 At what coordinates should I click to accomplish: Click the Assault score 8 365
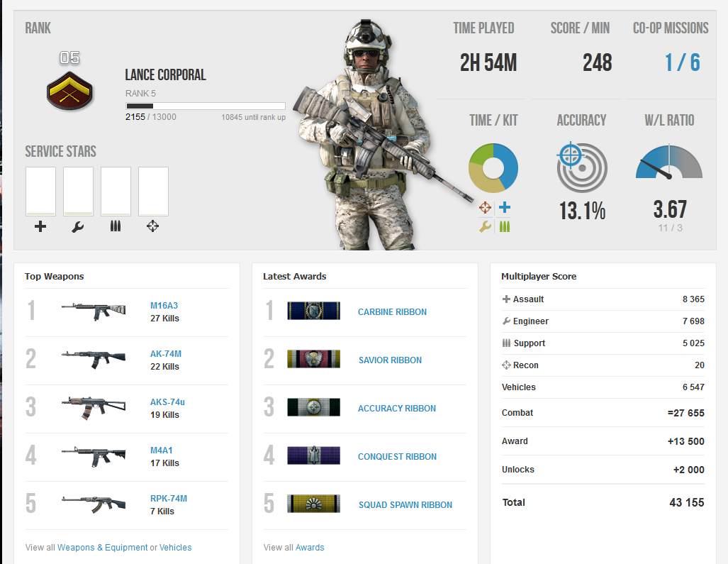693,299
